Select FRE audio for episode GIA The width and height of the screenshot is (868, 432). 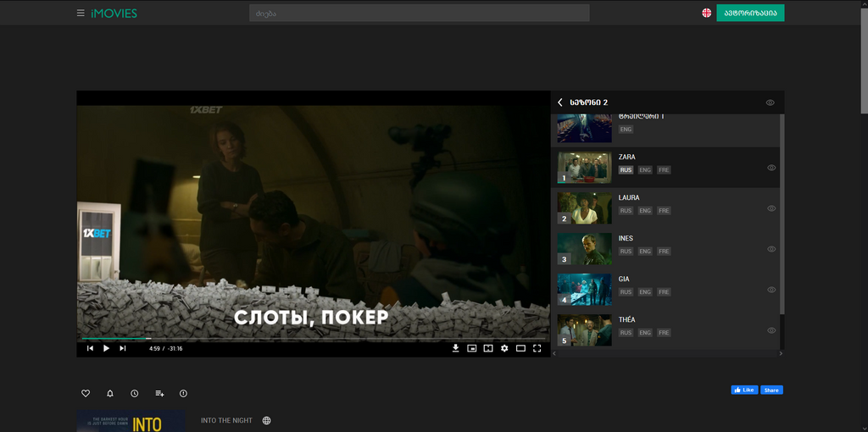[x=664, y=292]
